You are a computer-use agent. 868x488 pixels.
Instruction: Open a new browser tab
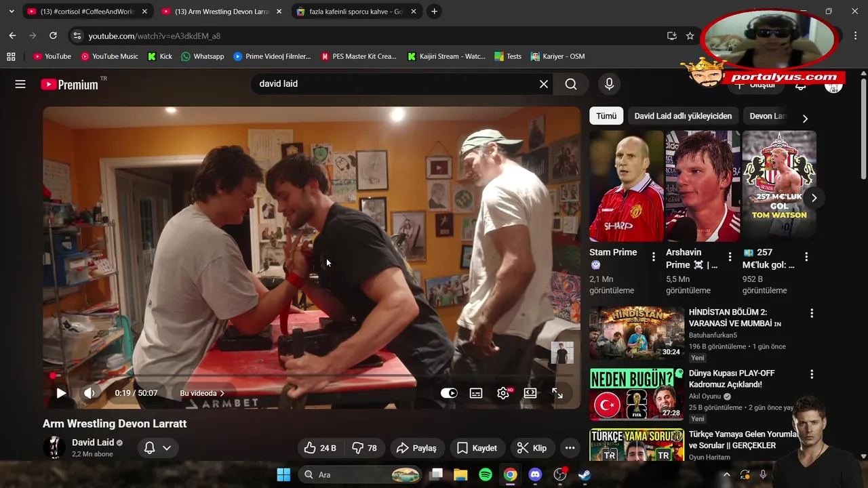tap(434, 12)
